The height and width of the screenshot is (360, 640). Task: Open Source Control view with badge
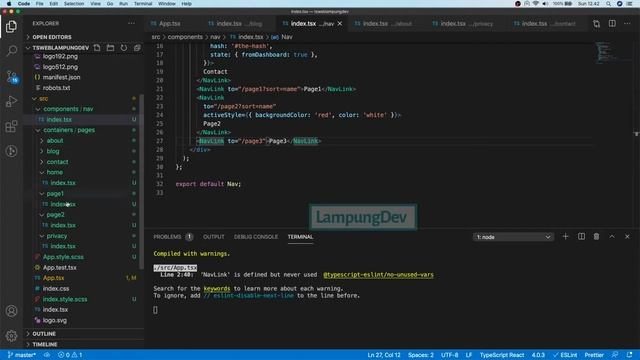point(11,76)
